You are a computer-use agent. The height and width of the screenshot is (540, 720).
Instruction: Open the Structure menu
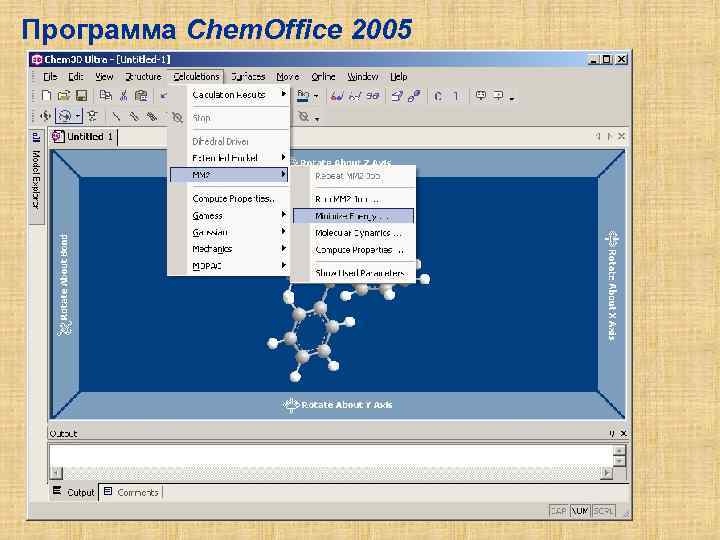click(x=143, y=77)
